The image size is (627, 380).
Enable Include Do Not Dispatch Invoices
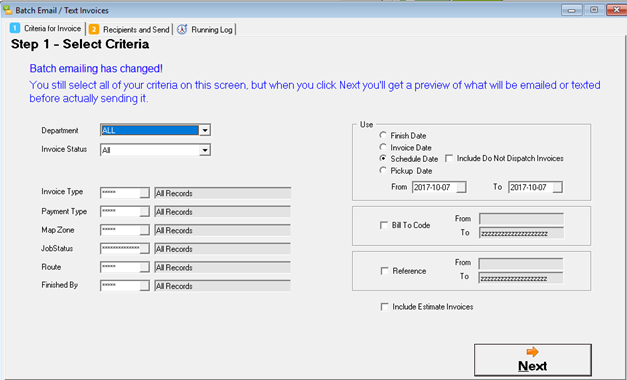(449, 158)
